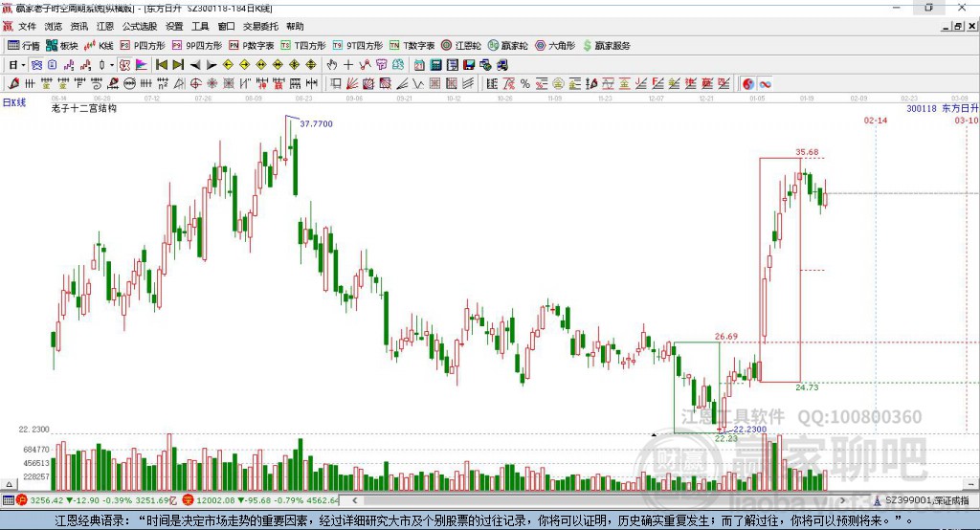Click the 300118 东方日升 stock name
Screen dimensions: 980x530
click(x=942, y=109)
